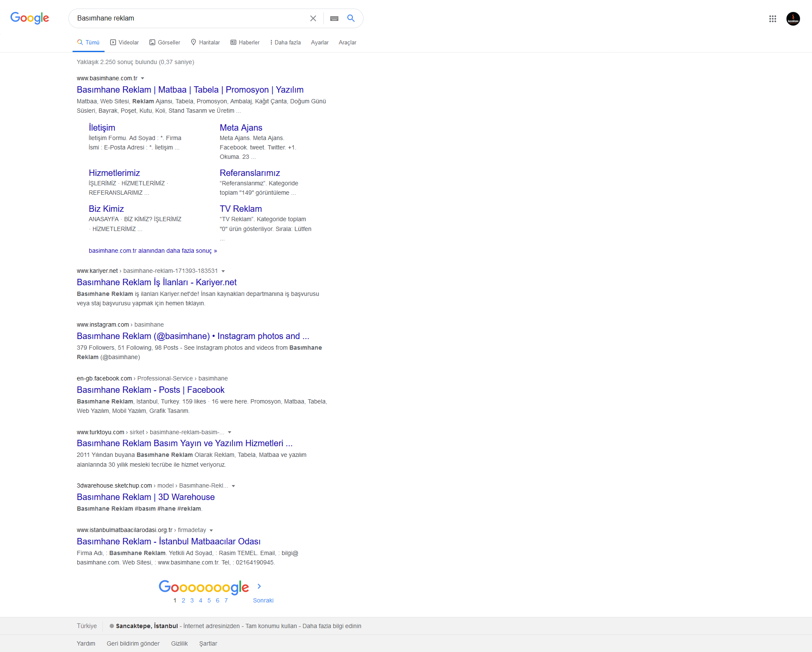Click the 'Yaklaşık 2.250 sonuç bulundu' stats text

click(135, 62)
